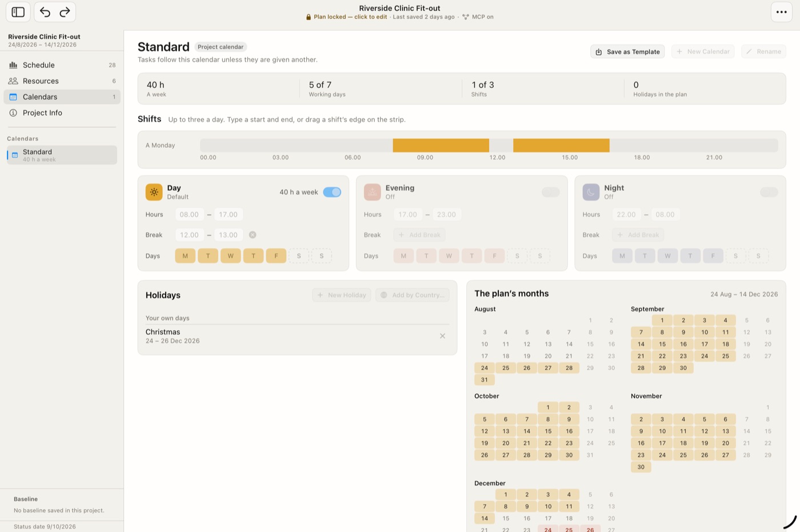Screen dimensions: 800x532
Task: Click Save as Template button
Action: click(x=627, y=51)
